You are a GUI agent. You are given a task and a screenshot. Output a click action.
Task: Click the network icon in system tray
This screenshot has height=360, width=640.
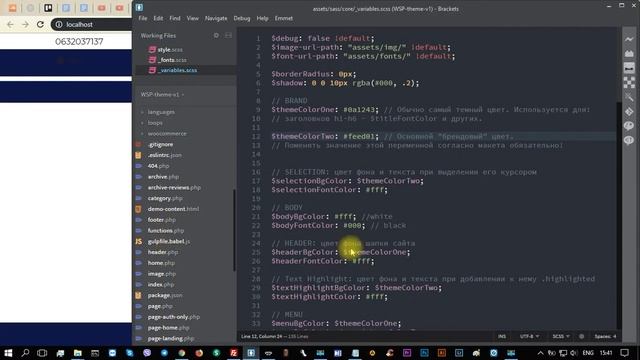[x=563, y=353]
